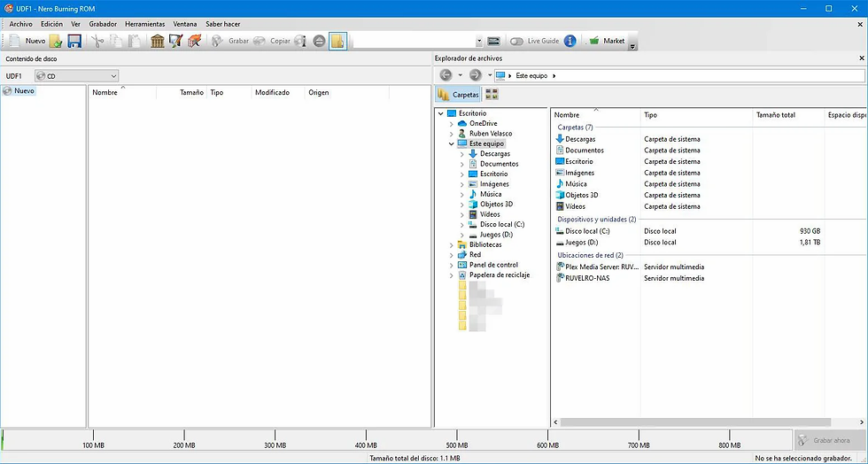Image resolution: width=868 pixels, height=464 pixels.
Task: Click the museum building toolbar icon
Action: 158,41
